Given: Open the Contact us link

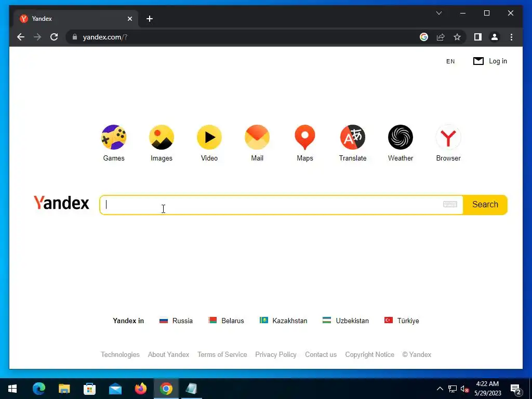Looking at the screenshot, I should click(321, 354).
